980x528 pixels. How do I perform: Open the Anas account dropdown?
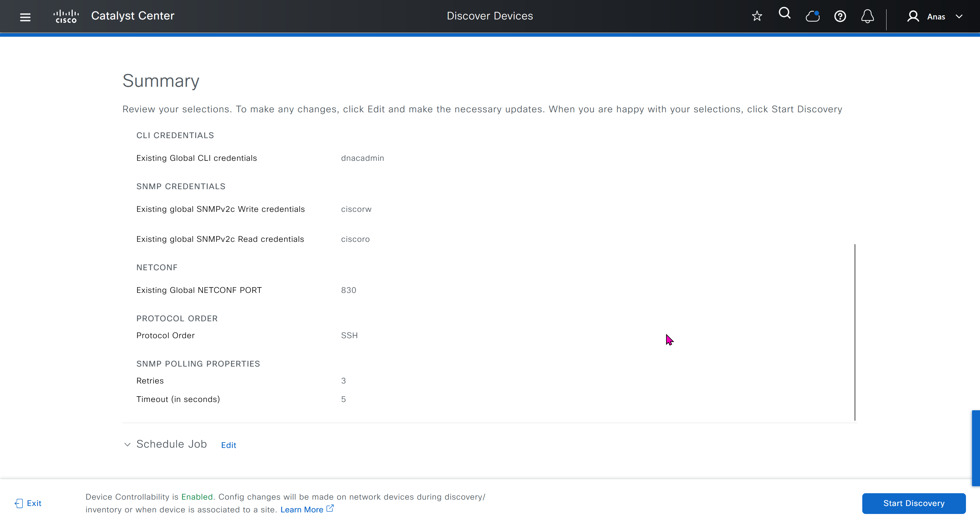(x=959, y=17)
